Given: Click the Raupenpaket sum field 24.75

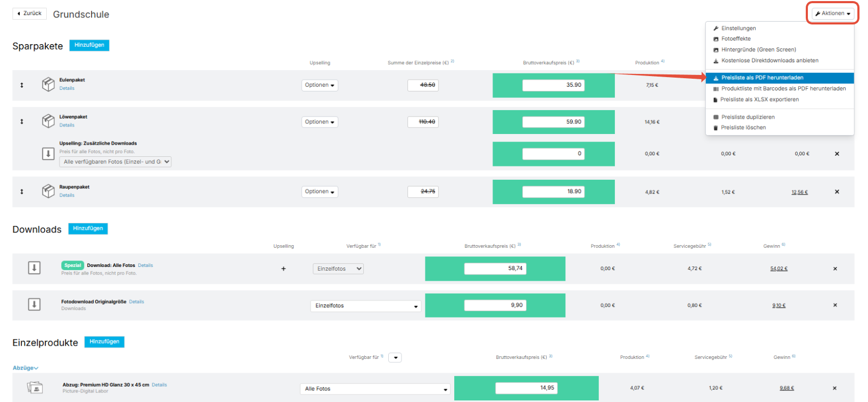Looking at the screenshot, I should pos(423,191).
